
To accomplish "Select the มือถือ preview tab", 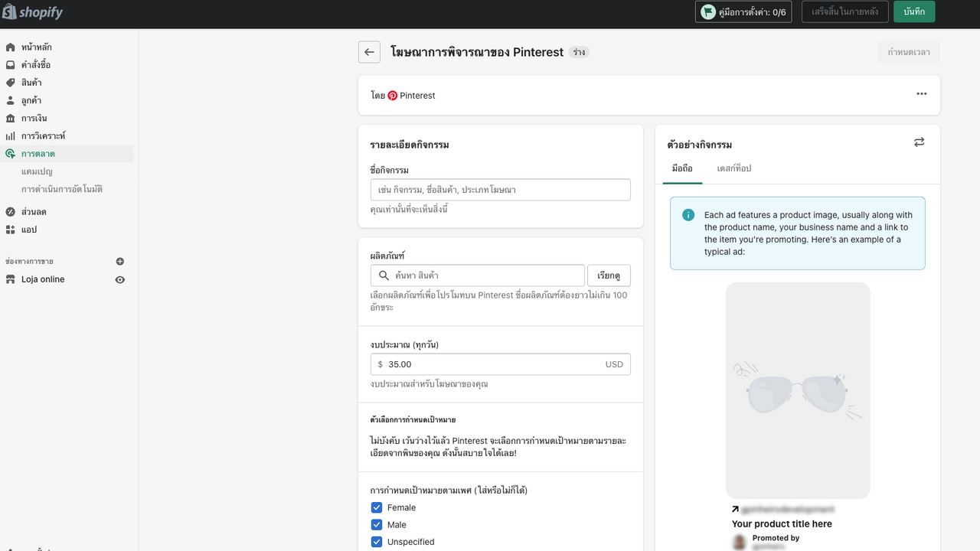I will click(682, 168).
